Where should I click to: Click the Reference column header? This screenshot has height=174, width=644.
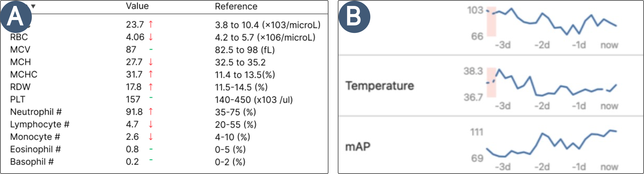pos(236,6)
